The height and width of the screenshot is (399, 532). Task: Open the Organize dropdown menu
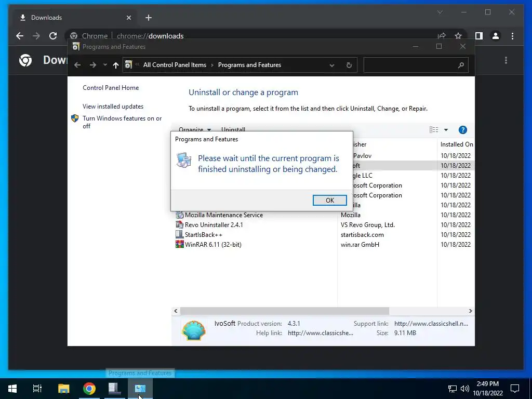tap(194, 129)
